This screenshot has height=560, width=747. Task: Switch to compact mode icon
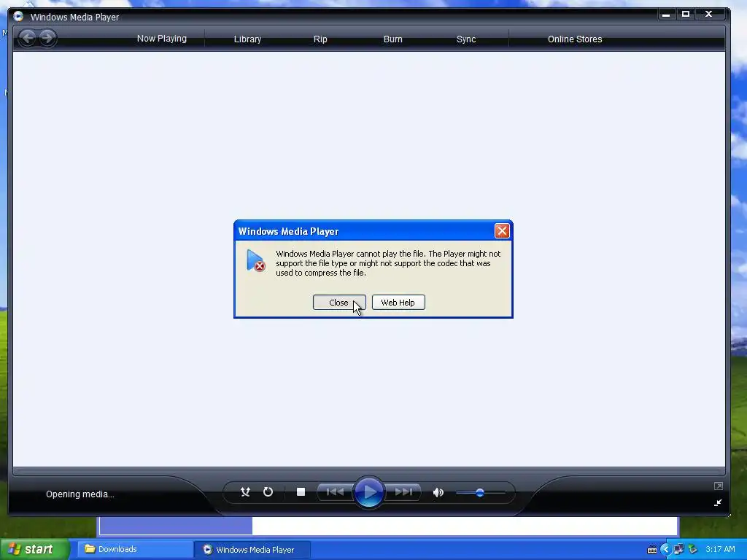point(718,503)
